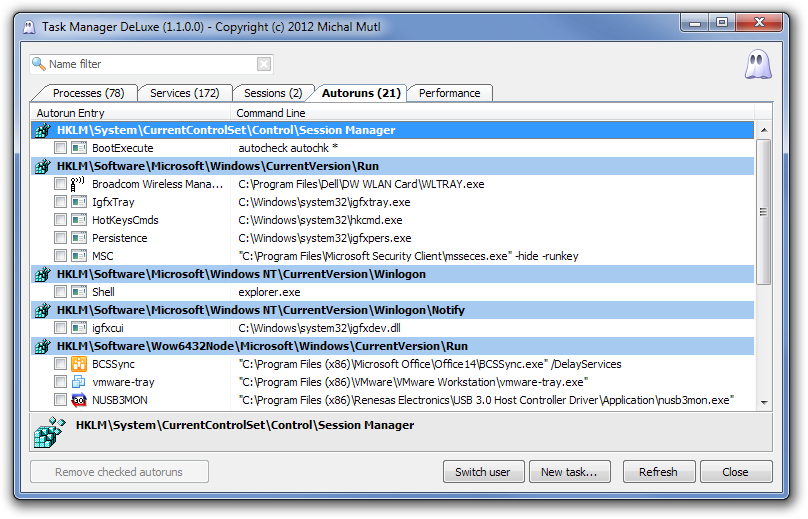
Task: Click the HotKeysCmds entry icon
Action: [x=79, y=220]
